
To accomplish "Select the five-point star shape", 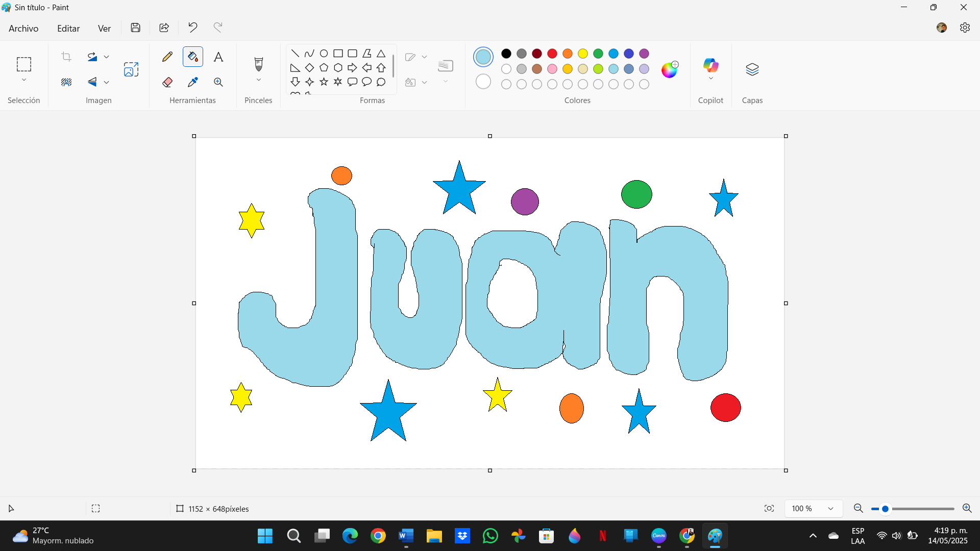I will click(324, 82).
